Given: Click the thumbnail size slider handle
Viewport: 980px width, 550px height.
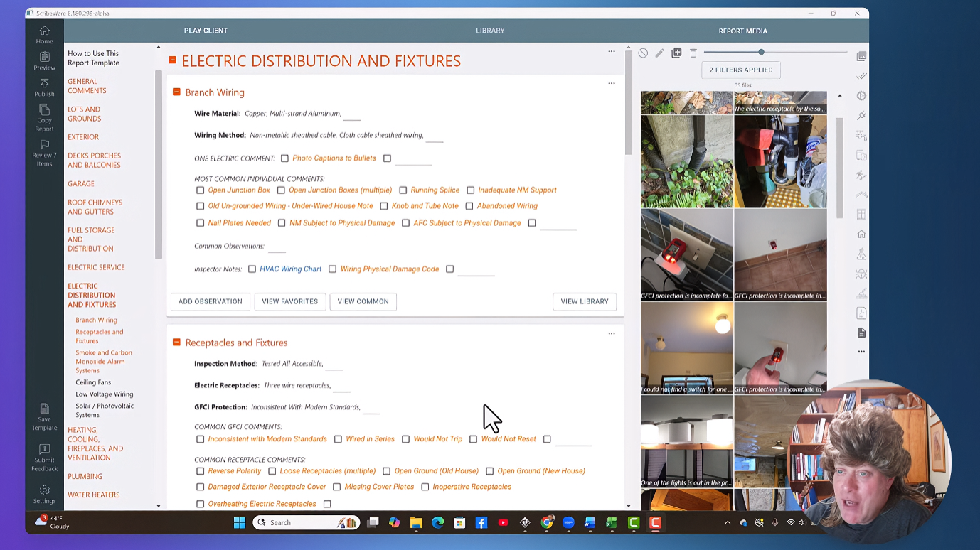Looking at the screenshot, I should tap(761, 53).
